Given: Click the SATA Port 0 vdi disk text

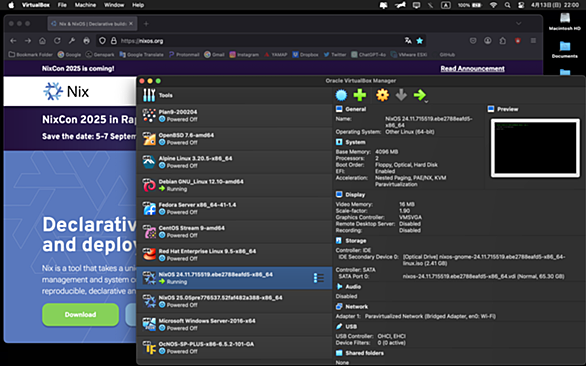Looking at the screenshot, I should tap(484, 277).
